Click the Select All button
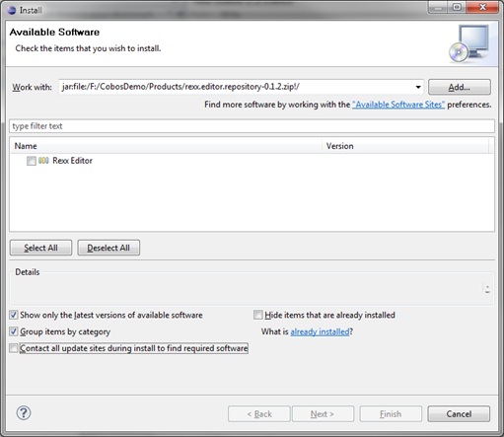 (x=40, y=248)
